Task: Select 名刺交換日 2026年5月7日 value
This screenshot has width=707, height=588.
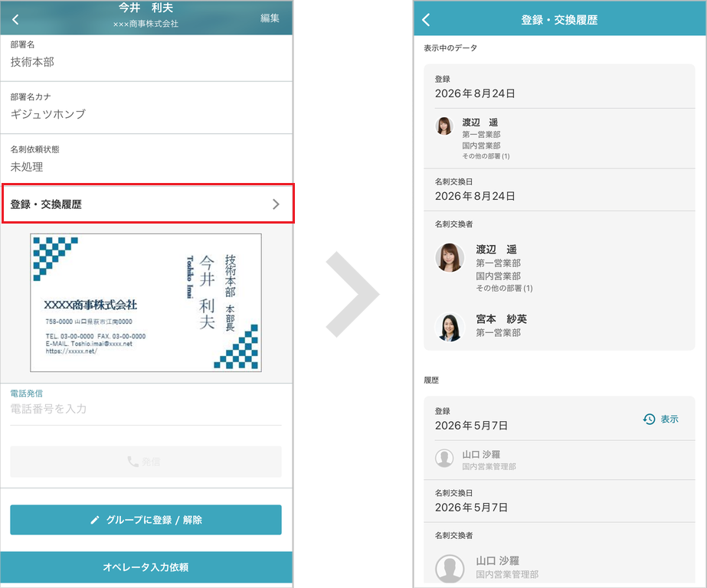Action: [x=471, y=508]
